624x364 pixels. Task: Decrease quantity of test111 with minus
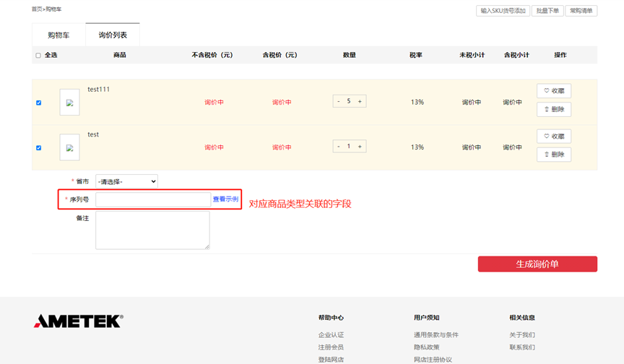[338, 101]
